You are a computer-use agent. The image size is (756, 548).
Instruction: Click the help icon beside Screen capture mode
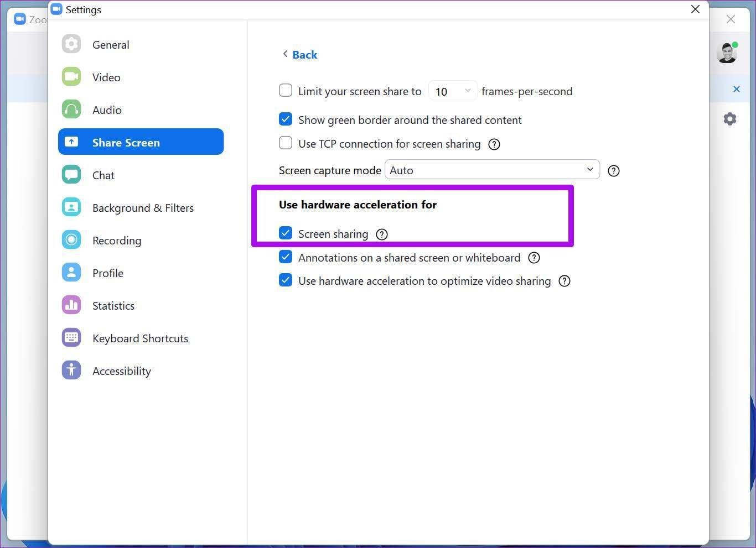[x=613, y=170]
